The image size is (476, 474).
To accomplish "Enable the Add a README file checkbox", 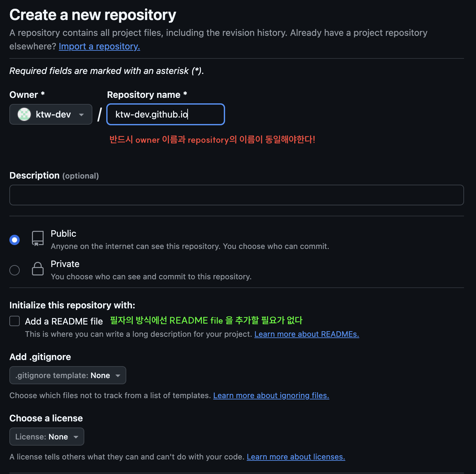I will click(x=15, y=321).
